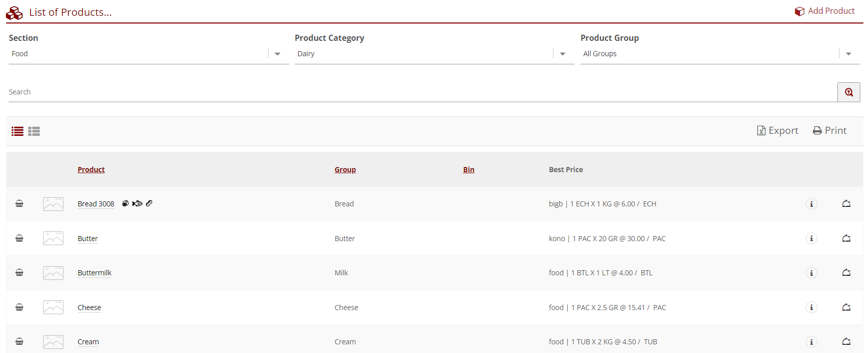Click the basket icon in Cheese row
Image resolution: width=868 pixels, height=353 pixels.
tap(19, 308)
